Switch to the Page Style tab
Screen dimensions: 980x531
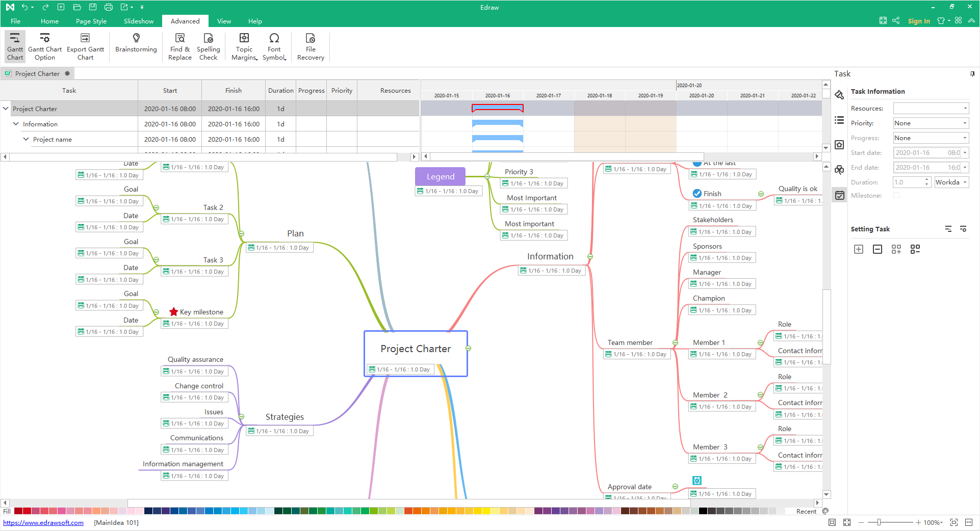tap(91, 21)
